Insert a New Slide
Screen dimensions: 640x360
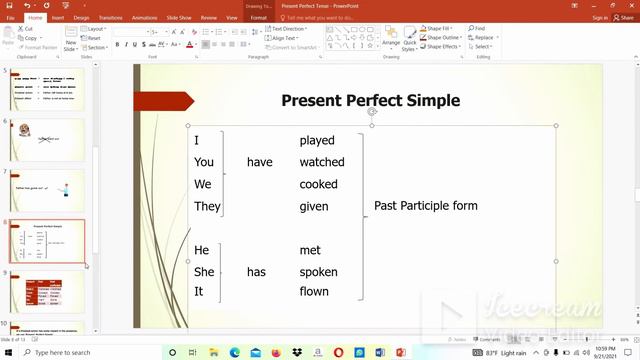(x=71, y=39)
